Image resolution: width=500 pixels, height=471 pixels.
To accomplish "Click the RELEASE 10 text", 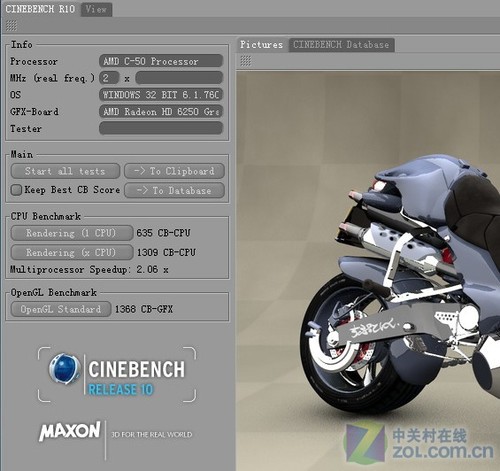I will [120, 390].
